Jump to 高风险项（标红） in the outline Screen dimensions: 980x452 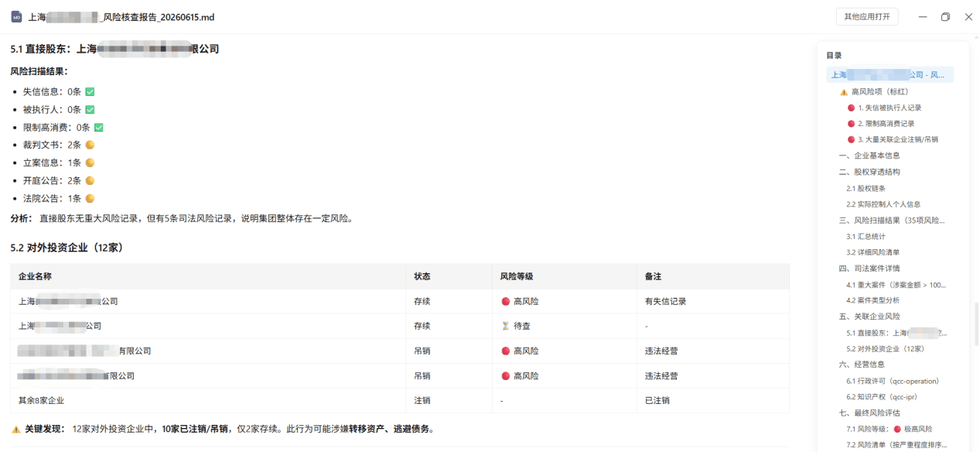pos(876,91)
